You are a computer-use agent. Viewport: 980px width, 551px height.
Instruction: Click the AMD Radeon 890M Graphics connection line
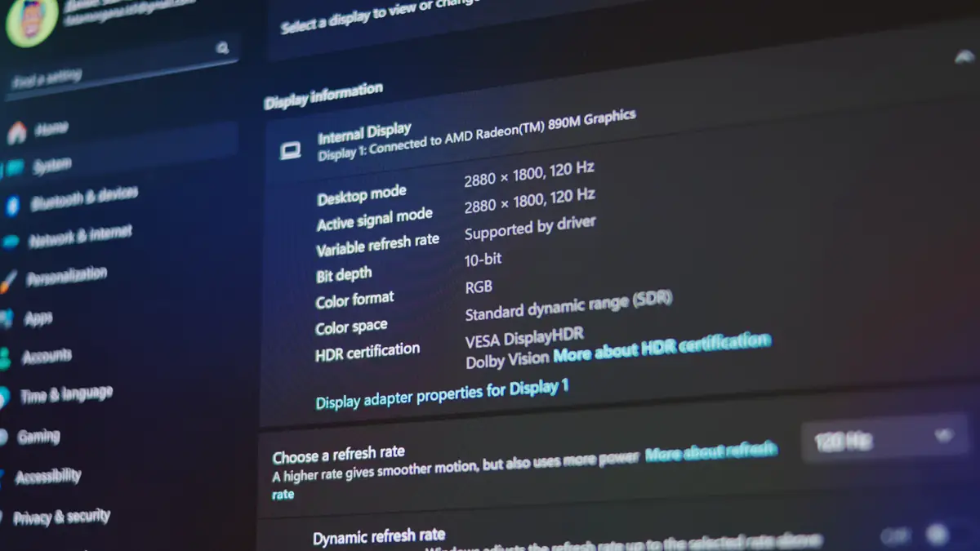point(476,134)
